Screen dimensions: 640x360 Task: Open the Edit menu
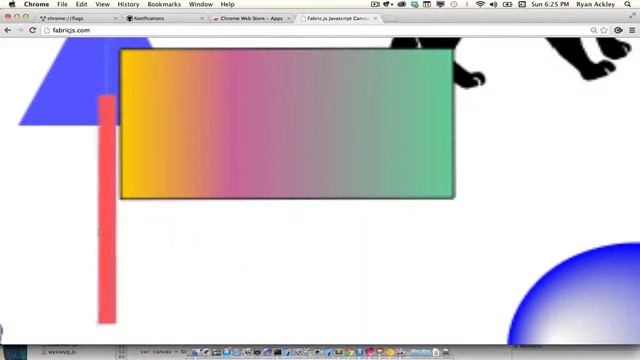81,4
